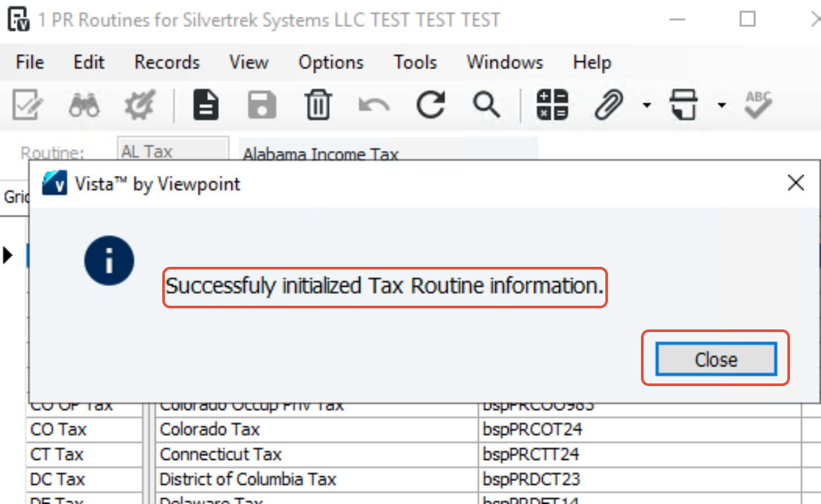This screenshot has width=821, height=504.
Task: Click the bspPRDCT23 procedure cell
Action: 640,479
